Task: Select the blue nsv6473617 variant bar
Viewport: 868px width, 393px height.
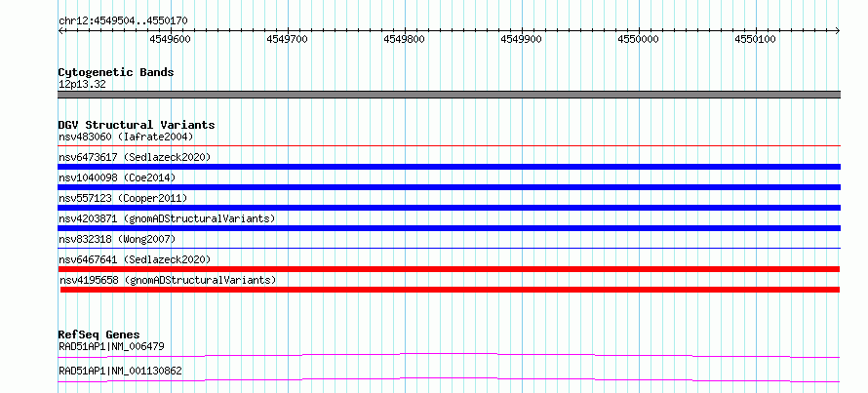Action: click(449, 167)
